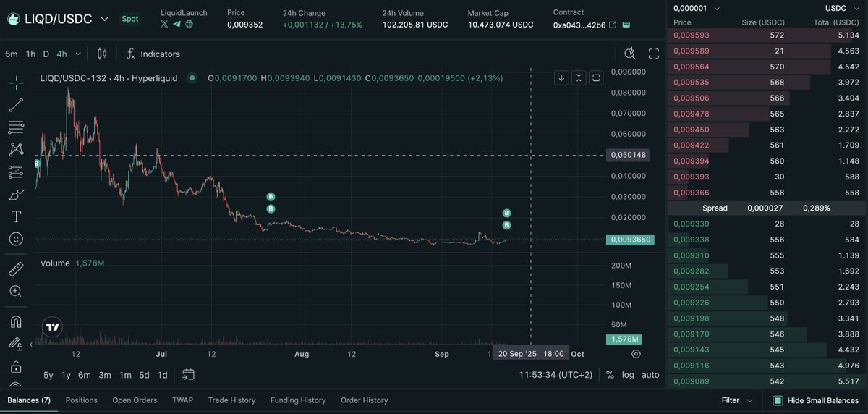Open go to date calendar
868x414 pixels.
tap(188, 374)
